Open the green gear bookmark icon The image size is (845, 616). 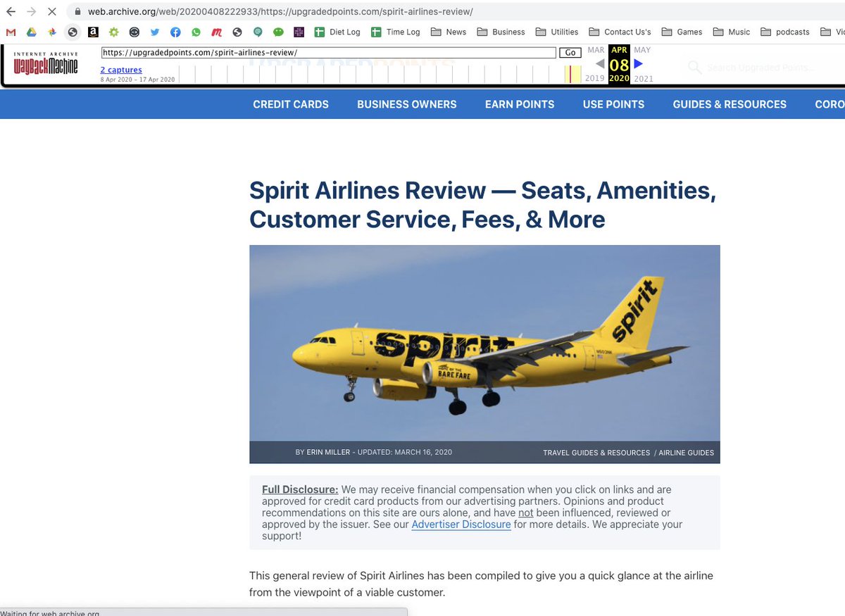[x=113, y=32]
